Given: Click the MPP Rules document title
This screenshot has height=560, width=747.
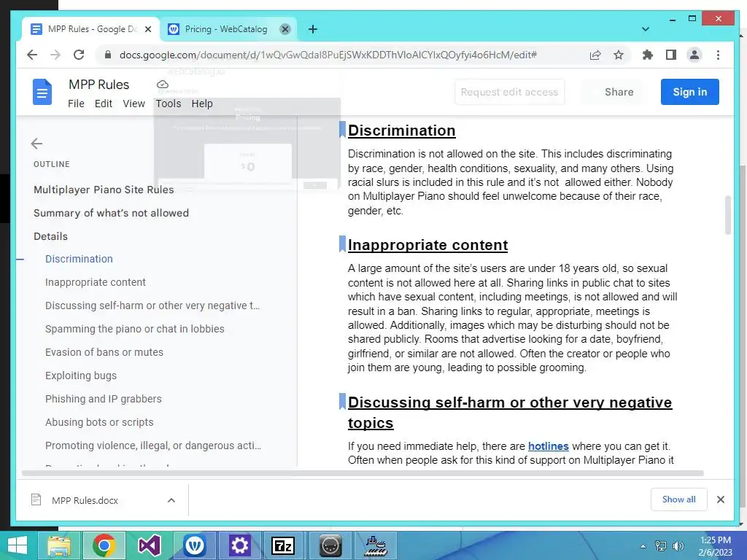Looking at the screenshot, I should [98, 85].
